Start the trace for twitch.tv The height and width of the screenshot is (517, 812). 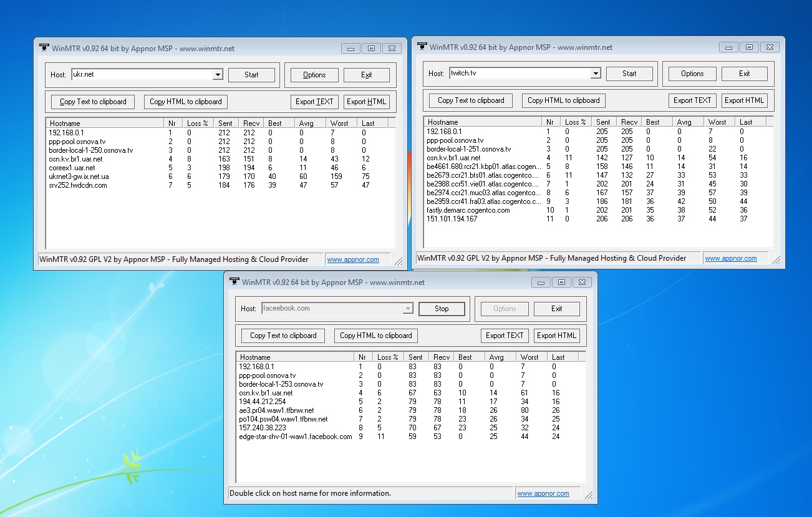[x=629, y=74]
